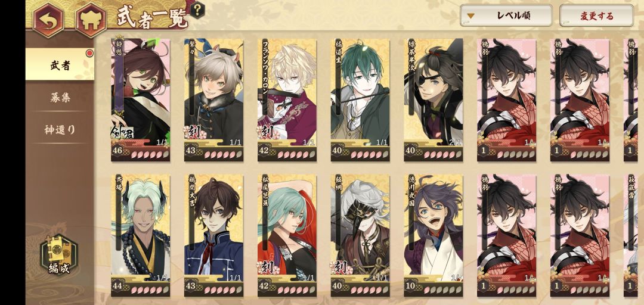
Task: Select brown-haired blue uniform level 43 card
Action: coord(213,235)
